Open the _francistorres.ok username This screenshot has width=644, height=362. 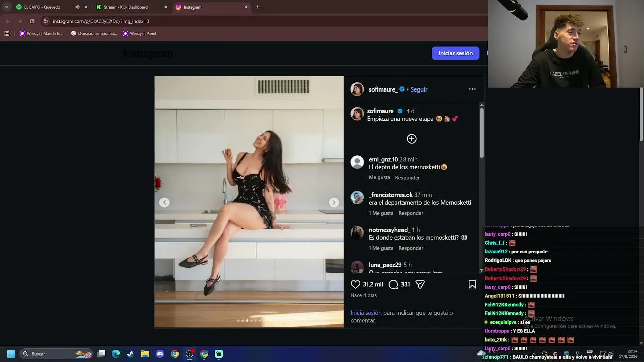click(x=390, y=195)
